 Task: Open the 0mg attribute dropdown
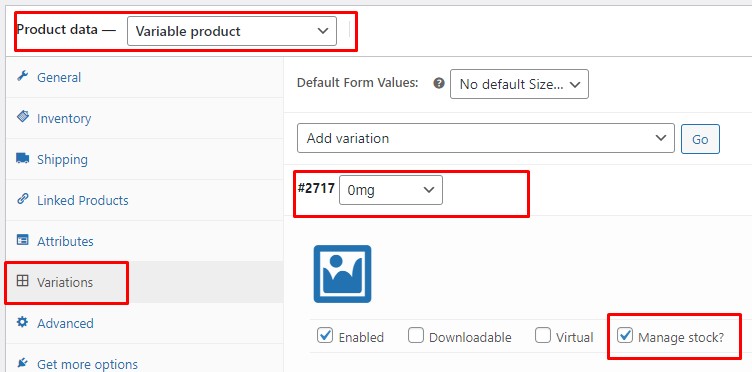coord(391,190)
